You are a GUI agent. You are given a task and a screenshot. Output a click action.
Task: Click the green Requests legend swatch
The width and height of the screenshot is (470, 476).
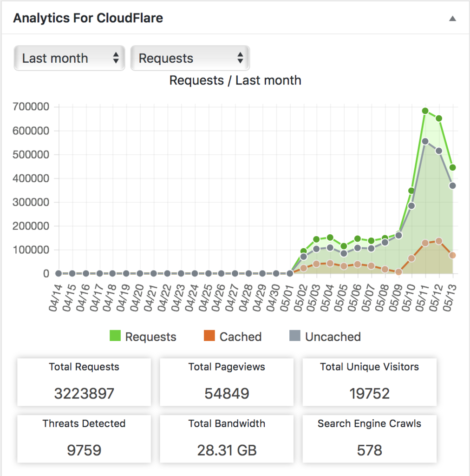[x=115, y=336]
